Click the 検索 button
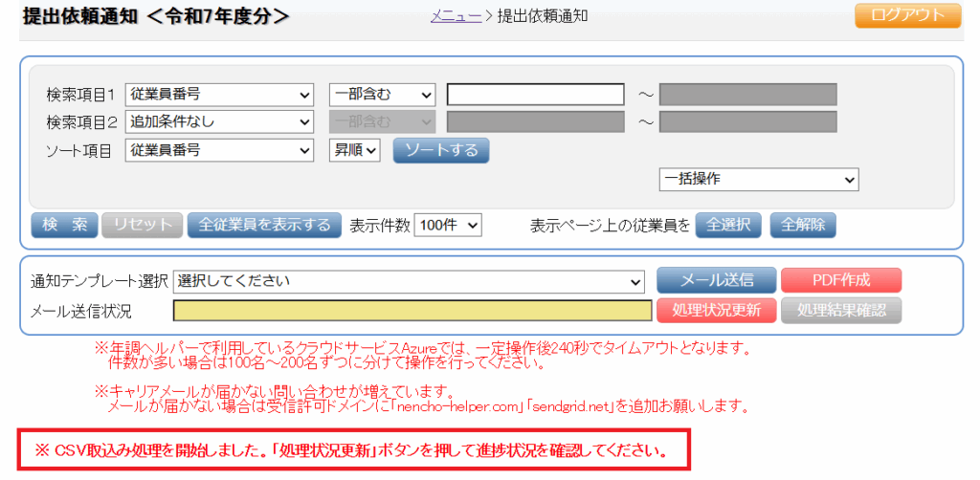The height and width of the screenshot is (480, 980). (64, 225)
